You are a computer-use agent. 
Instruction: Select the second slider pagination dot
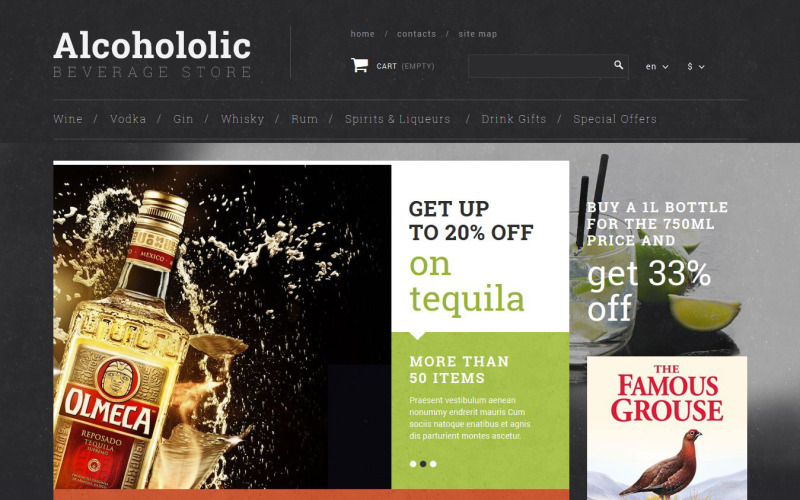423,464
